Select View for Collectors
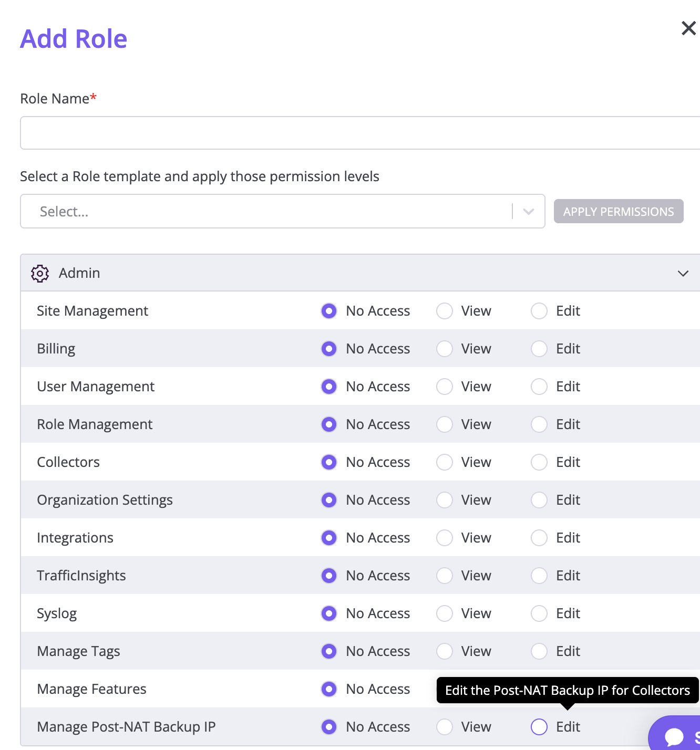Screen dimensions: 700x750 pos(445,462)
